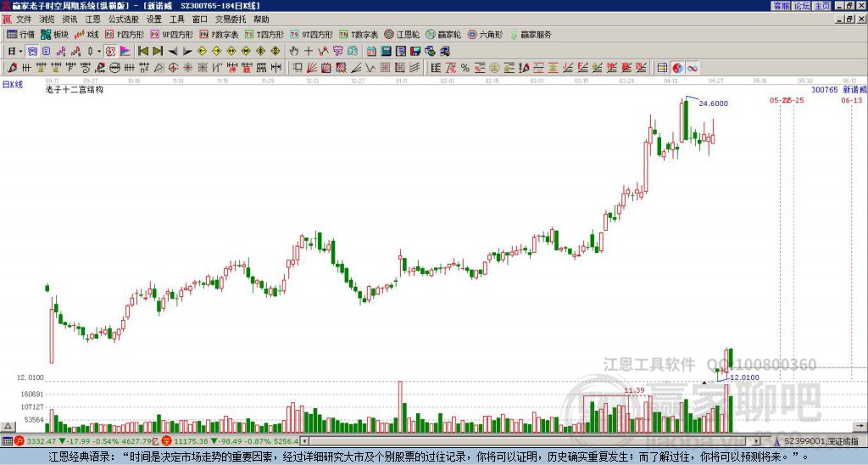Click the red starburst tool icon

(x=187, y=68)
